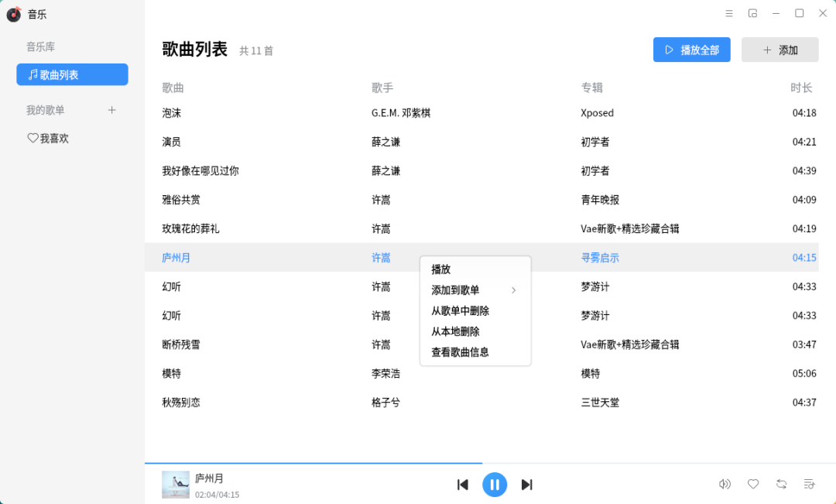Select the 歌曲列表 entry in the sidebar
Screen dimensions: 836x504
coord(72,74)
